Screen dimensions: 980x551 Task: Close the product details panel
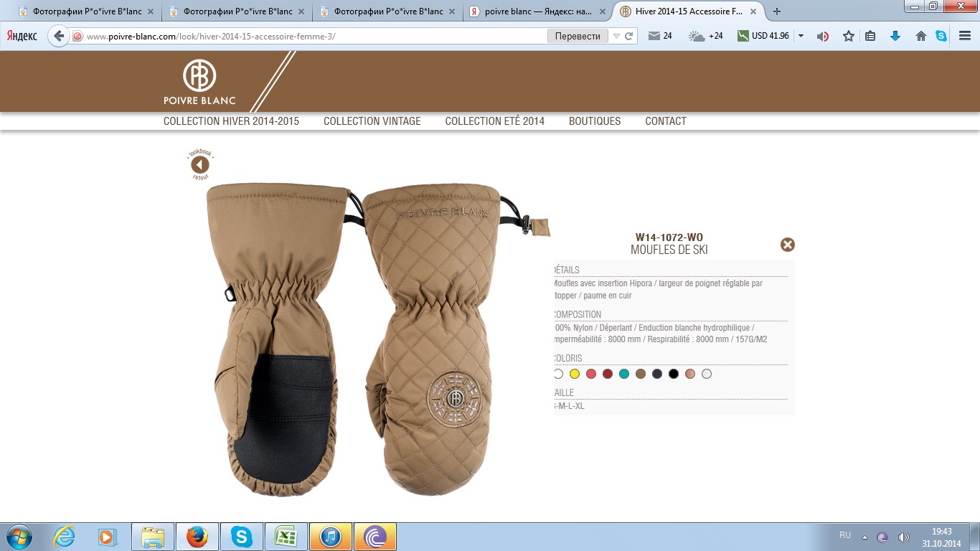click(788, 245)
